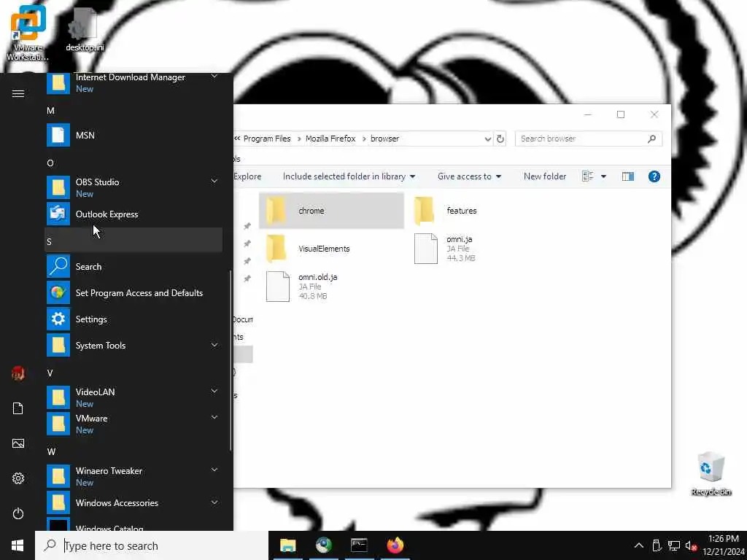Open the Recycle Bin desktop icon
Screen dimensions: 747x560
click(x=711, y=473)
